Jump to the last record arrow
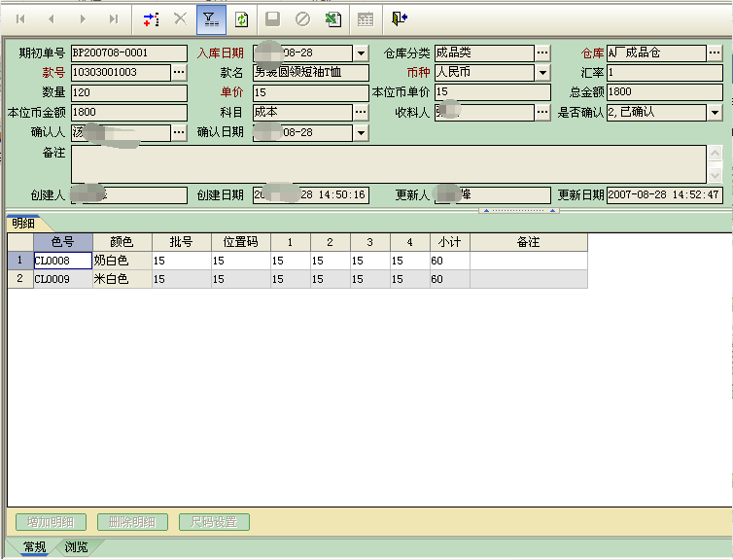733x560 pixels. tap(114, 18)
